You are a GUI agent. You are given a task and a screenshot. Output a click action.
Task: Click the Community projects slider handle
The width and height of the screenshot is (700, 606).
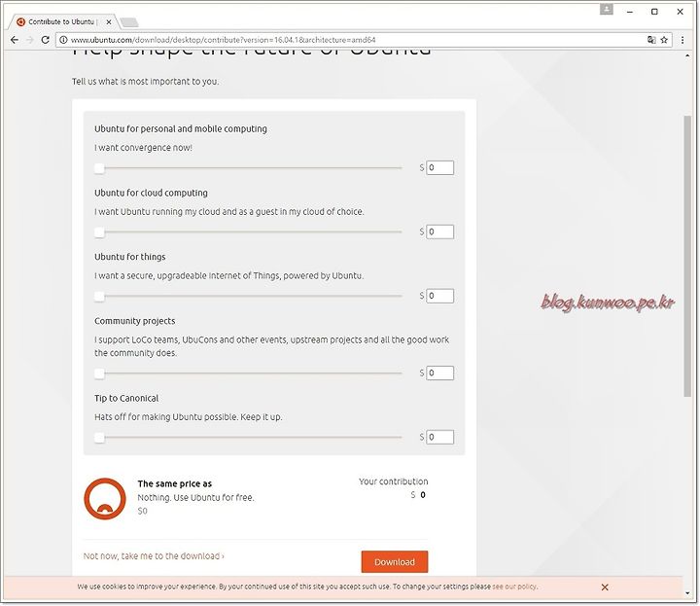point(99,374)
